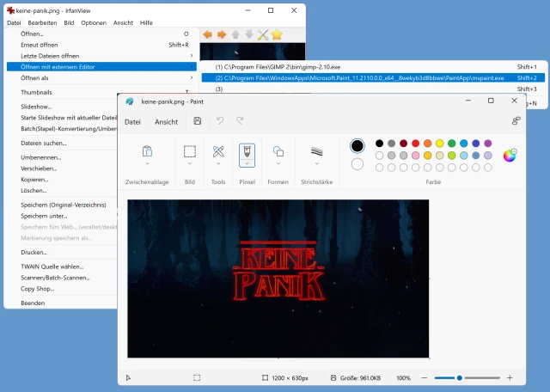Choose 'Speichern unter...' from Datei menu
Image resolution: width=550 pixels, height=392 pixels.
click(44, 216)
